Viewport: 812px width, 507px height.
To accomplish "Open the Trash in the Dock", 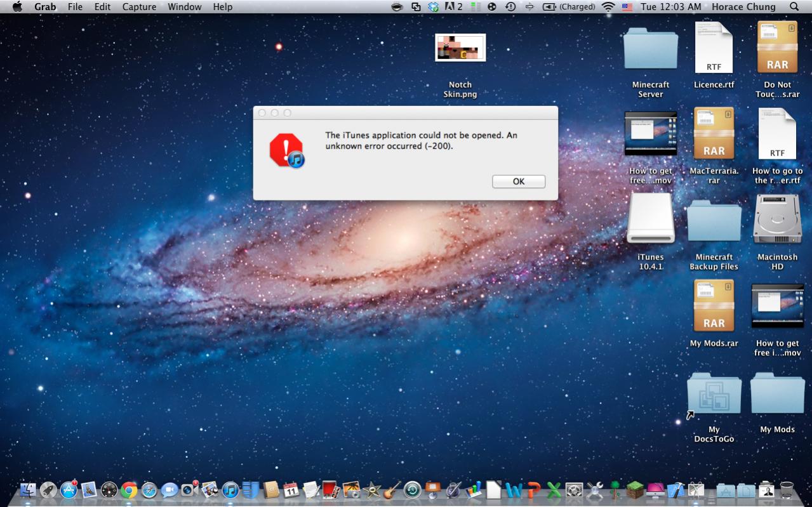I will pos(787,490).
